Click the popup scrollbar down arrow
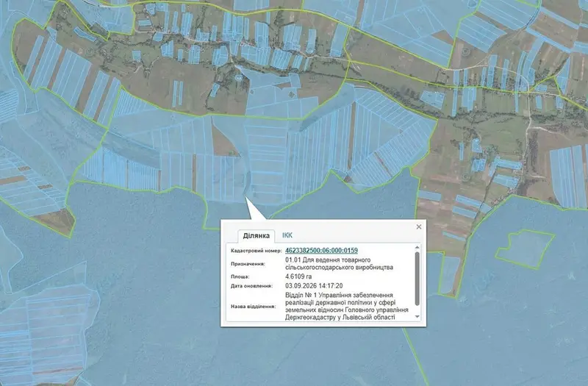The image size is (588, 386). [x=417, y=317]
